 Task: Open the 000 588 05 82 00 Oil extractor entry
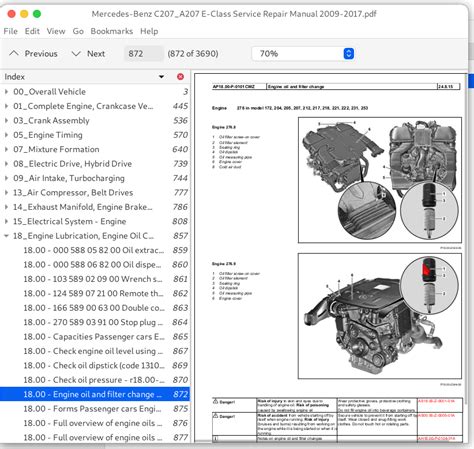coord(95,250)
